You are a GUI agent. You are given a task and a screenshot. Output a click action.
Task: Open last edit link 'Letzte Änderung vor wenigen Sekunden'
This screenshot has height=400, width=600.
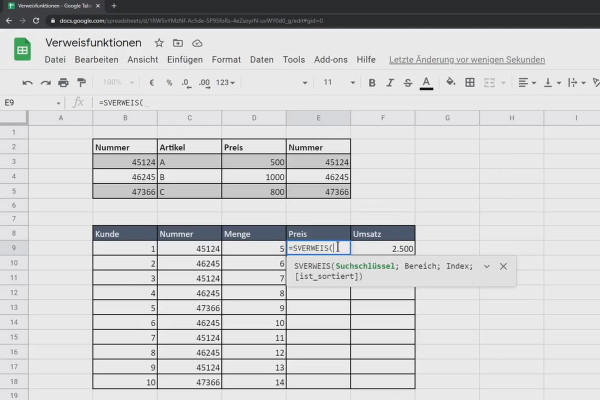(467, 60)
